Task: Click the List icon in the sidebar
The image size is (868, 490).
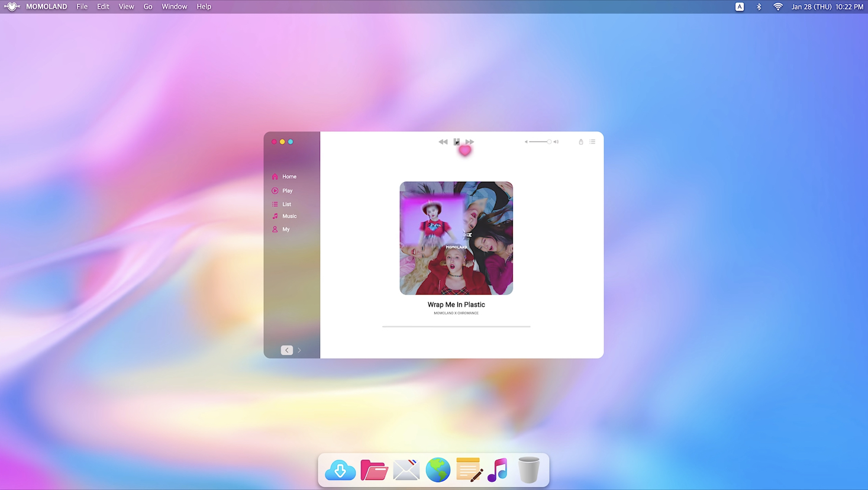Action: coord(275,204)
